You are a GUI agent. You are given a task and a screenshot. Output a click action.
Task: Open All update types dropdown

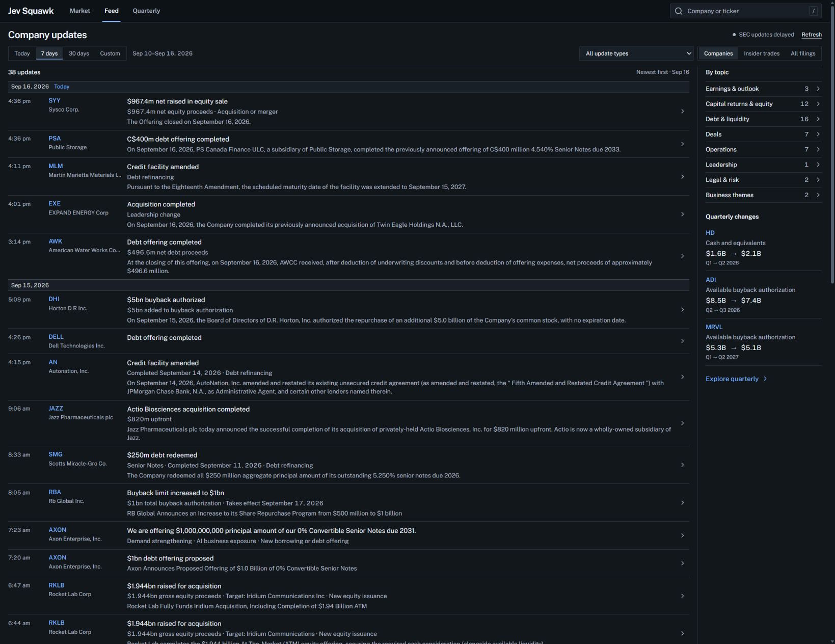(636, 53)
